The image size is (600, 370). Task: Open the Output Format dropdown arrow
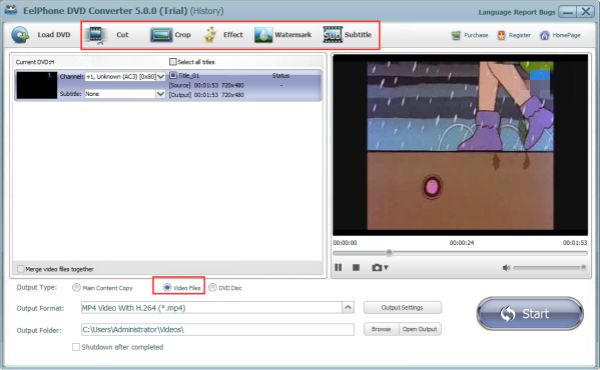tap(348, 307)
